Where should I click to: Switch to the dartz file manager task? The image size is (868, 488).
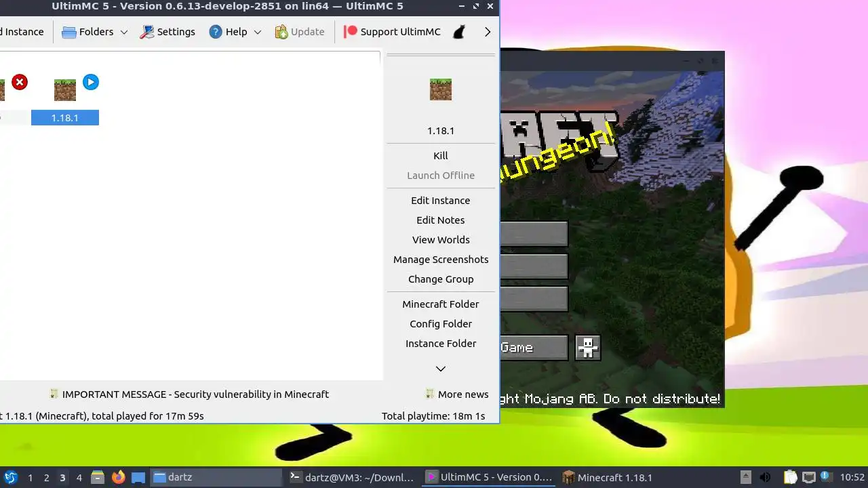(x=216, y=477)
